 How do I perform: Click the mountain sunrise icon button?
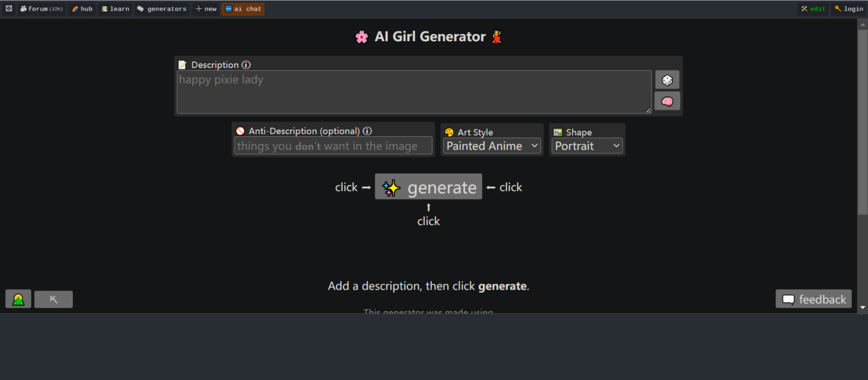pos(18,299)
